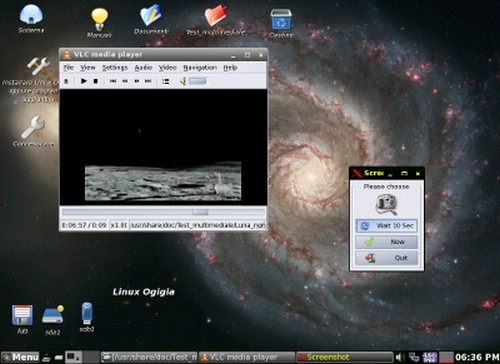Screen dimensions: 500x364
Task: Click the desktop pager on the taskbar
Action: point(82,357)
